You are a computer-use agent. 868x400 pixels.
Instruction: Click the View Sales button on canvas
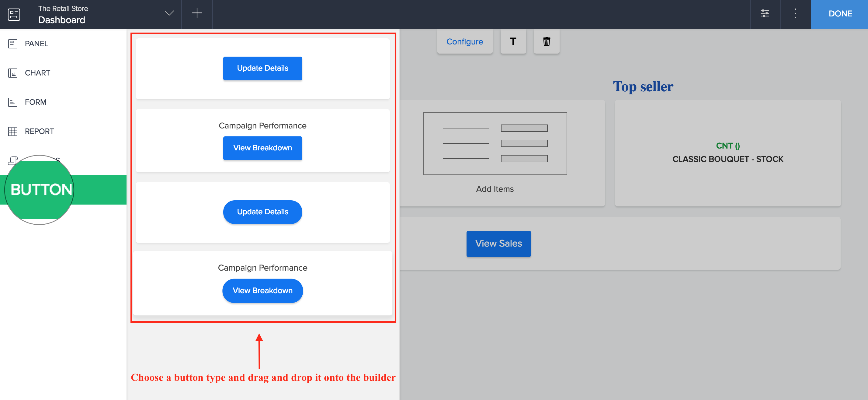pyautogui.click(x=498, y=244)
